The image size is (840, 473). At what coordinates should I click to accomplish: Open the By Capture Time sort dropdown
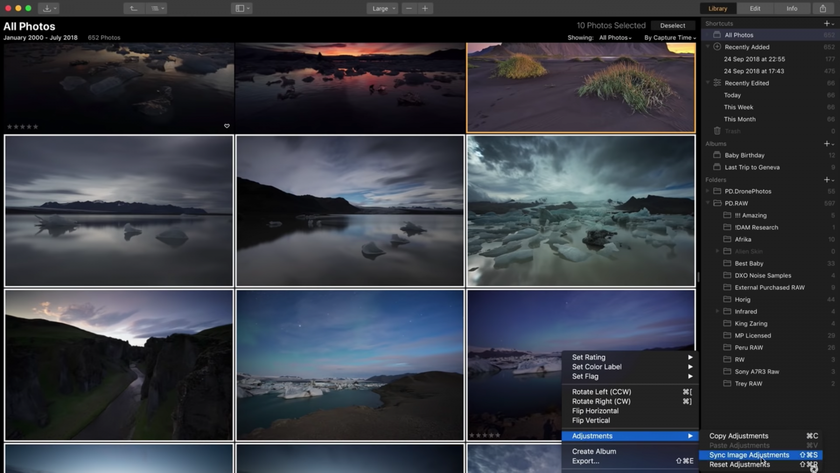(670, 37)
